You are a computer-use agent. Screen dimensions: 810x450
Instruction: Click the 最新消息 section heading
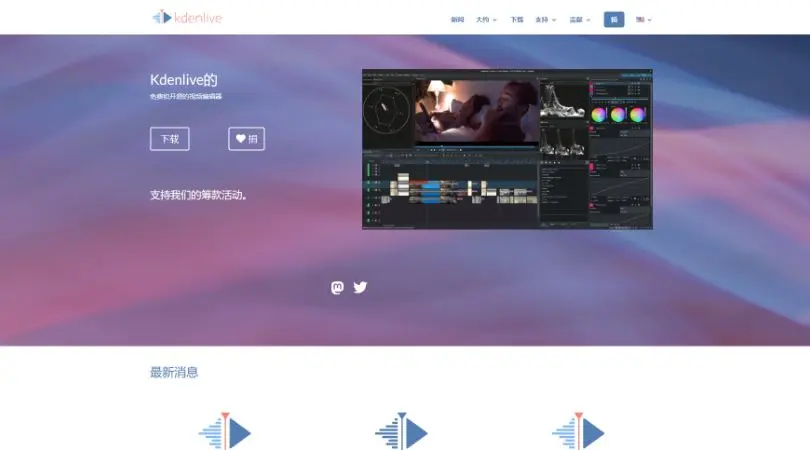[x=174, y=372]
